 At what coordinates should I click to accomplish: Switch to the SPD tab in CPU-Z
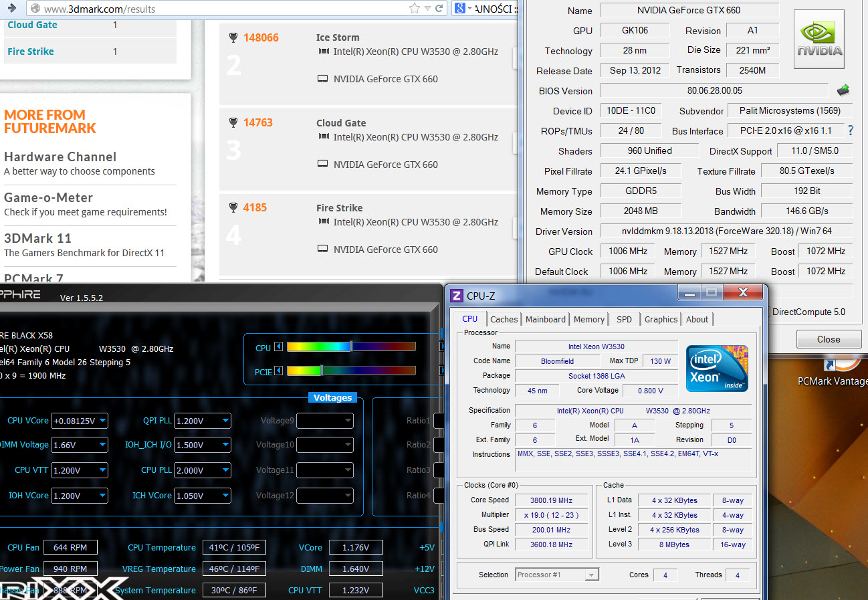tap(625, 319)
